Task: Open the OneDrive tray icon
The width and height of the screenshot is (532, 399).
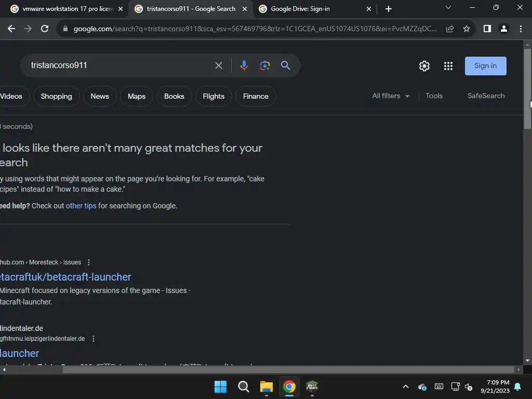Action: (422, 387)
